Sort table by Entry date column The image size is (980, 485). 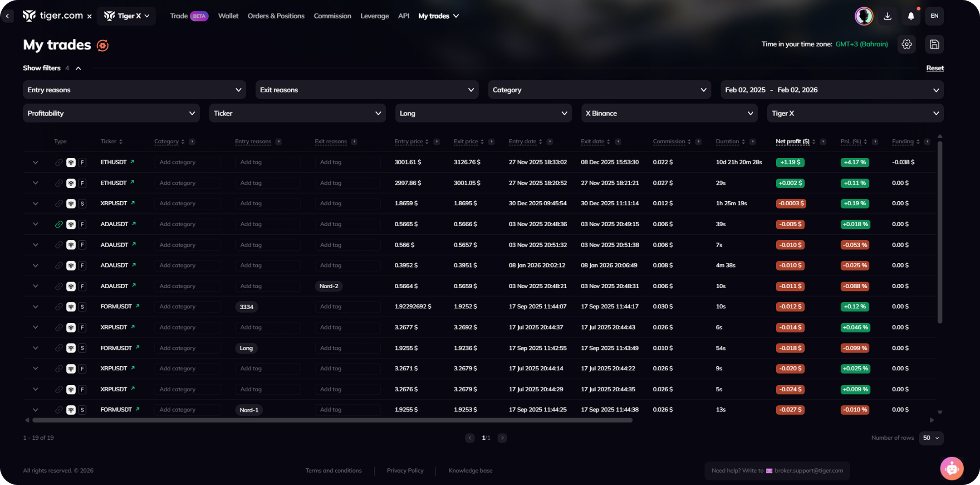(523, 141)
